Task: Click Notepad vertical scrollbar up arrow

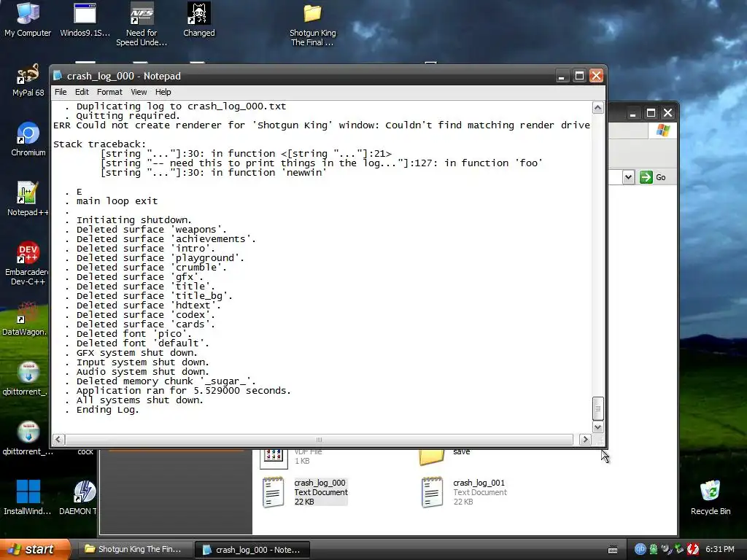Action: pyautogui.click(x=598, y=108)
